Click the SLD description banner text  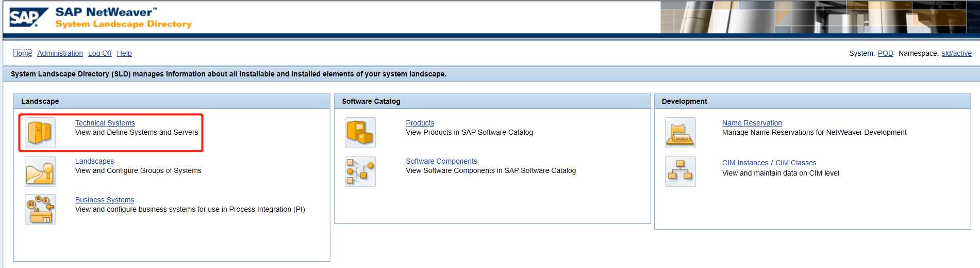[228, 74]
